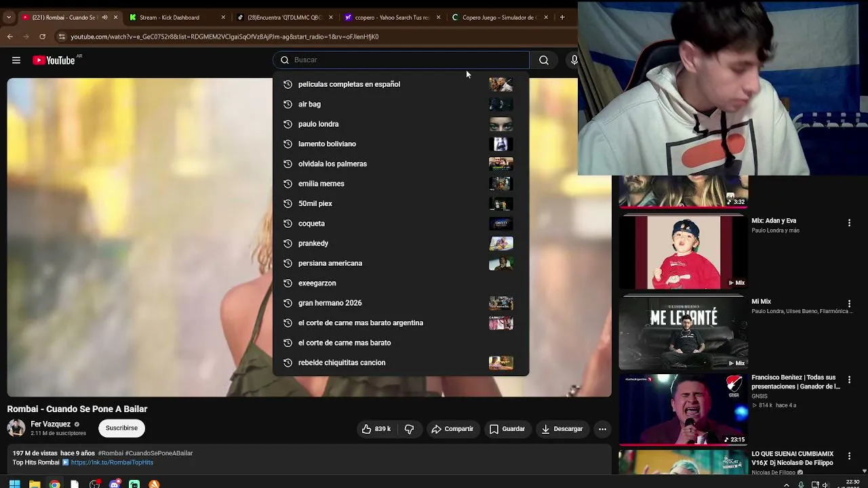Download the video via Descargar button
Viewport: 868px width, 488px height.
click(562, 429)
